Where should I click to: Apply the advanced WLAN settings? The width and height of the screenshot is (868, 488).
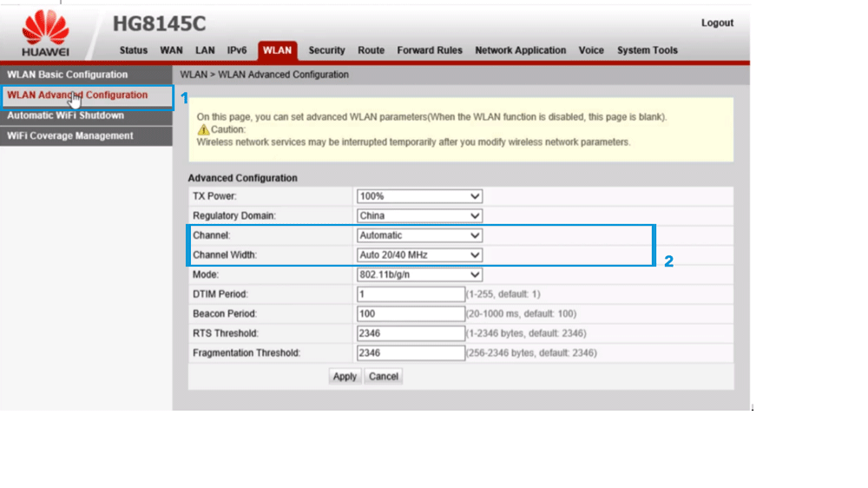click(345, 377)
